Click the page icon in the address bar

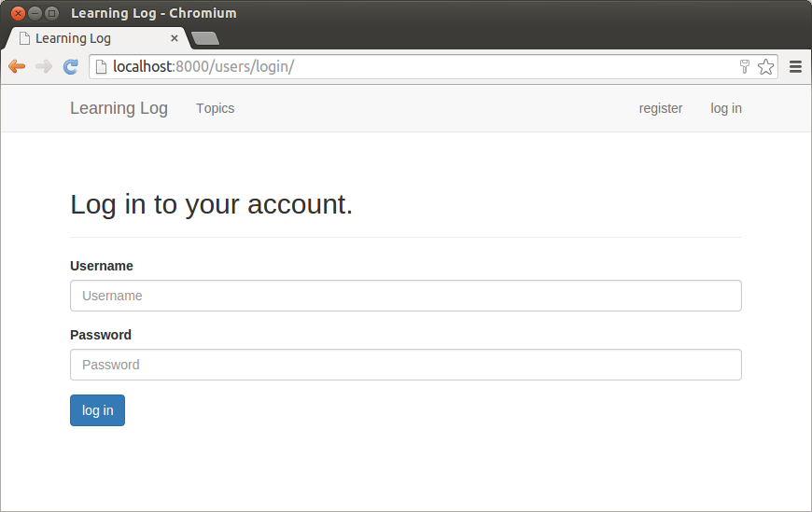101,66
